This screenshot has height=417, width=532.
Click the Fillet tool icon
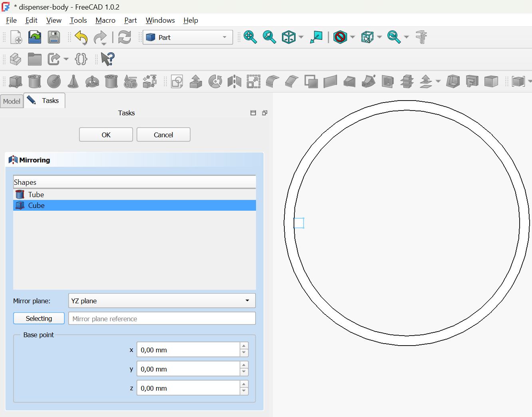272,81
